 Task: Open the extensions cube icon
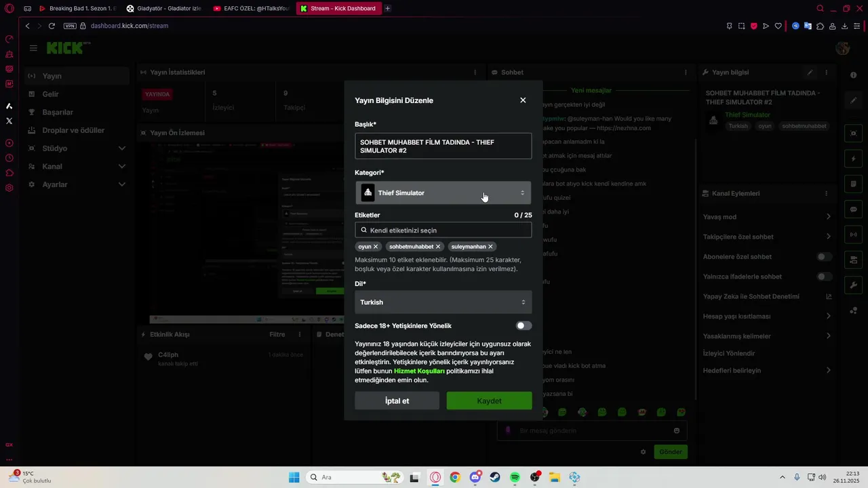point(820,26)
